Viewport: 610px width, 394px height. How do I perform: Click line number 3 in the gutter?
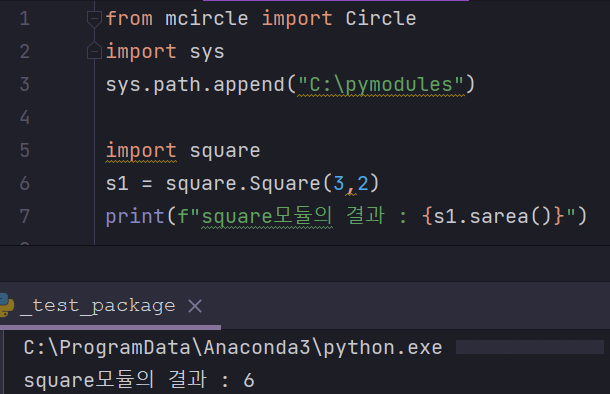coord(25,84)
